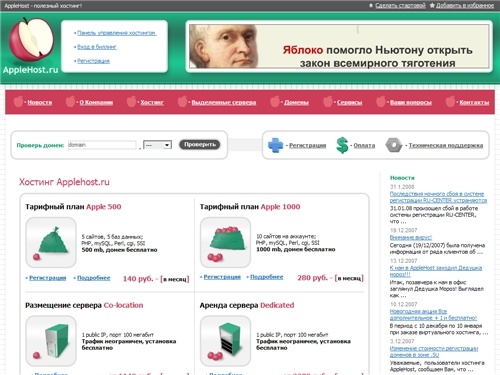The width and height of the screenshot is (500, 375).
Task: Click the apple icon beside Новости
Action: [x=18, y=101]
